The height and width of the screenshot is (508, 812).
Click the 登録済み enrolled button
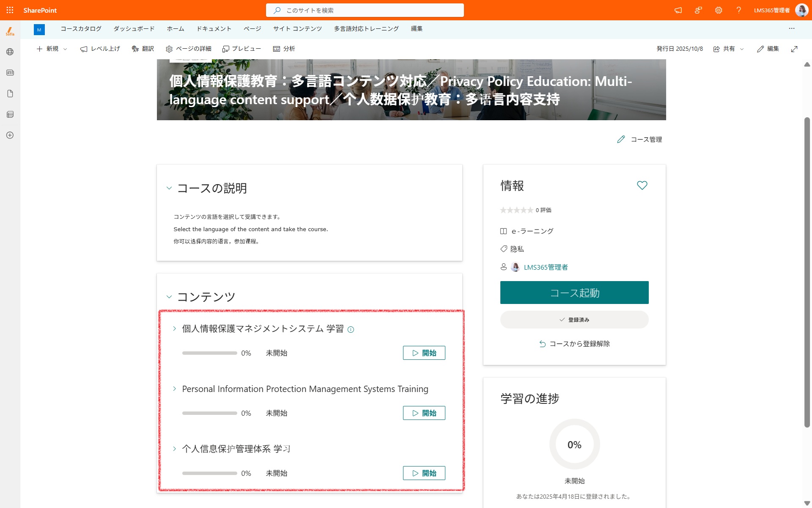(574, 320)
